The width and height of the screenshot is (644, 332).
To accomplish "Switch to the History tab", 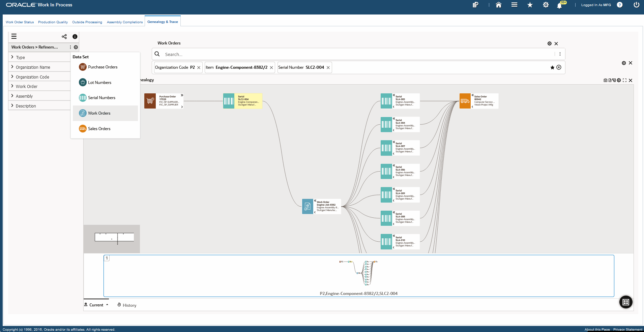I will pyautogui.click(x=127, y=305).
